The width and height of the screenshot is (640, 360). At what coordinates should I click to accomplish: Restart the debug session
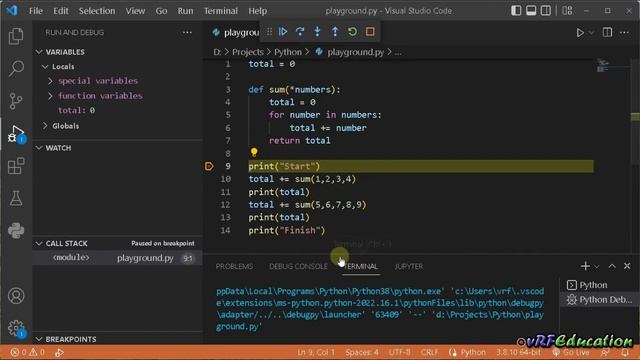(x=352, y=31)
